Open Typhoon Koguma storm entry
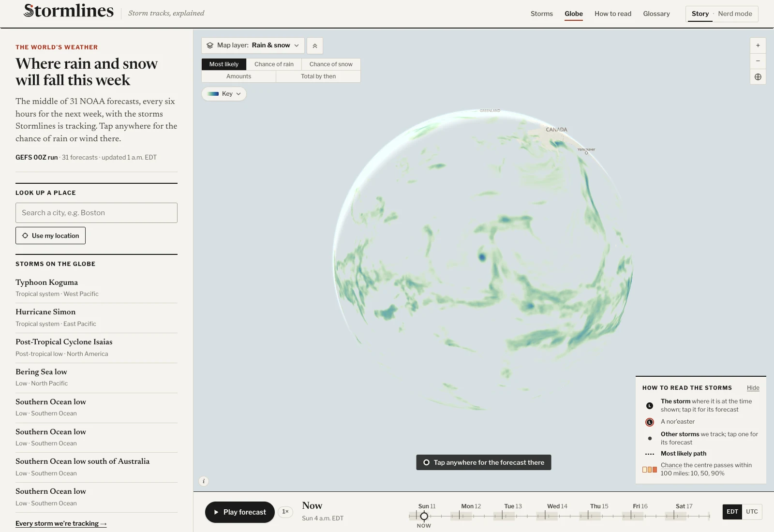The image size is (774, 532). 96,288
